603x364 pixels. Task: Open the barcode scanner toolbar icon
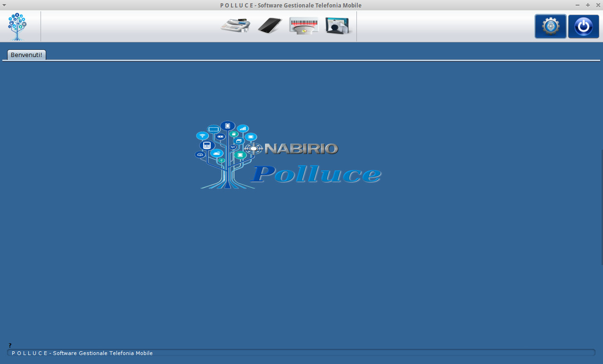click(x=304, y=25)
